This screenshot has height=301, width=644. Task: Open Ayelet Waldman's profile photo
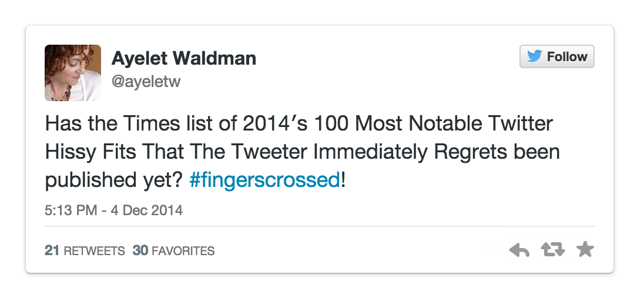coord(73,73)
